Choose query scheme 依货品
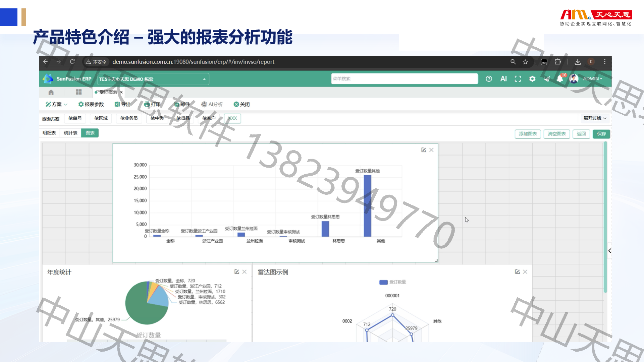The width and height of the screenshot is (644, 362). [183, 118]
